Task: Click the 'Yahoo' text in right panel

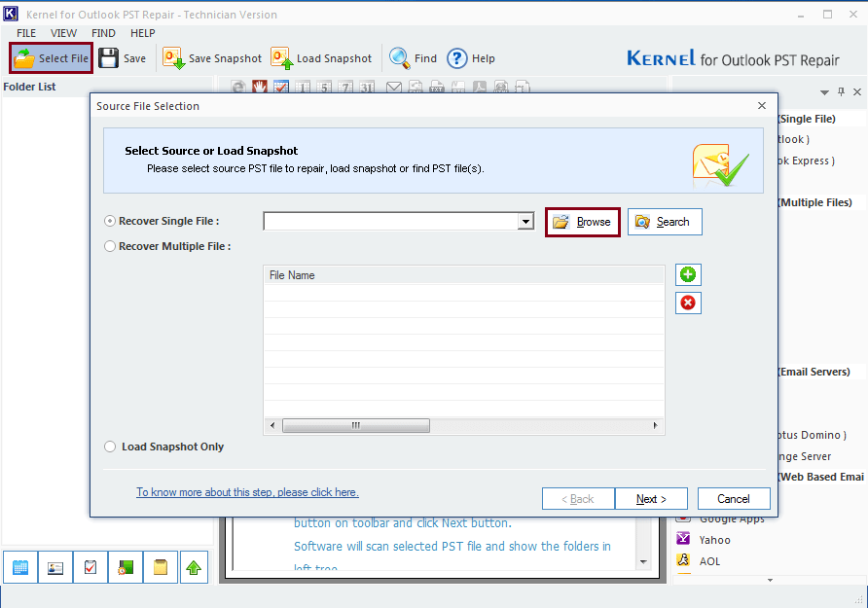Action: click(714, 540)
